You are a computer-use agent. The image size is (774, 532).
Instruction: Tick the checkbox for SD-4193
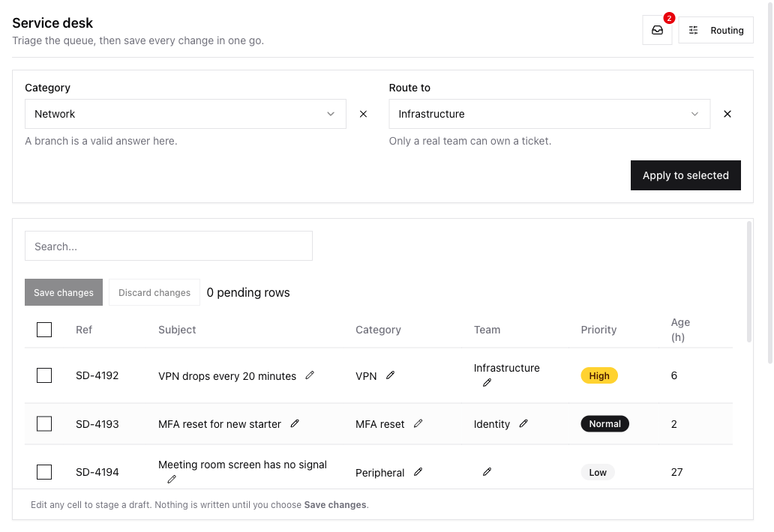click(x=44, y=423)
